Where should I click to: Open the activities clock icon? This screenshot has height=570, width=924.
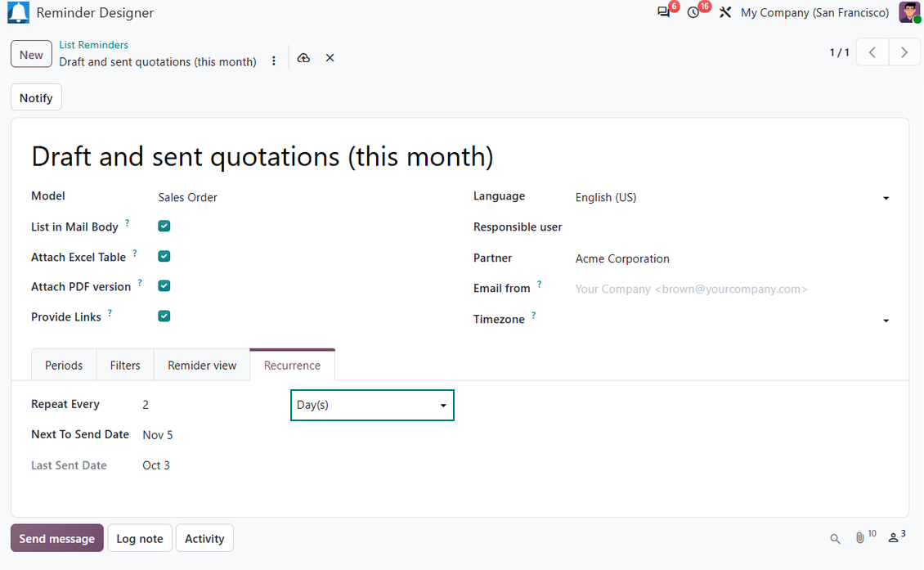693,12
